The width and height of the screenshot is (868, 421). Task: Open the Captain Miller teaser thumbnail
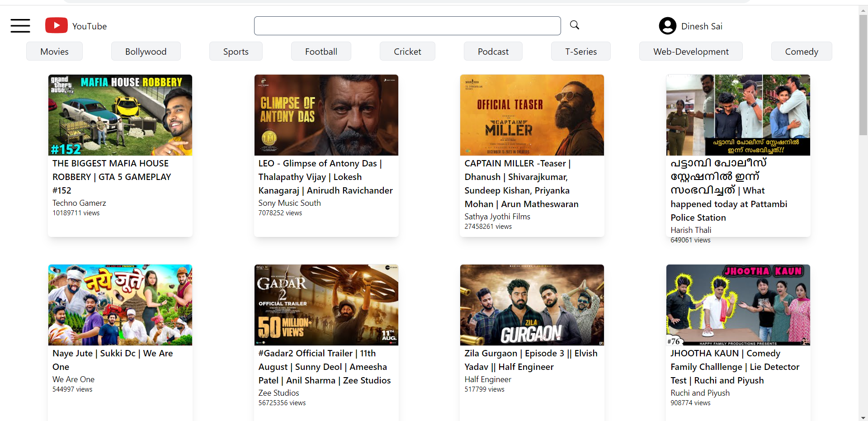click(x=532, y=115)
